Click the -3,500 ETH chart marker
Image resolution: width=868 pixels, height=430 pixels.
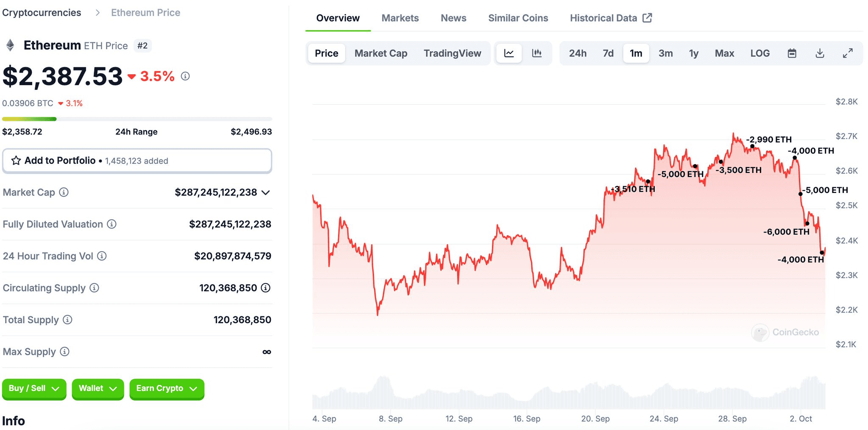coord(720,162)
